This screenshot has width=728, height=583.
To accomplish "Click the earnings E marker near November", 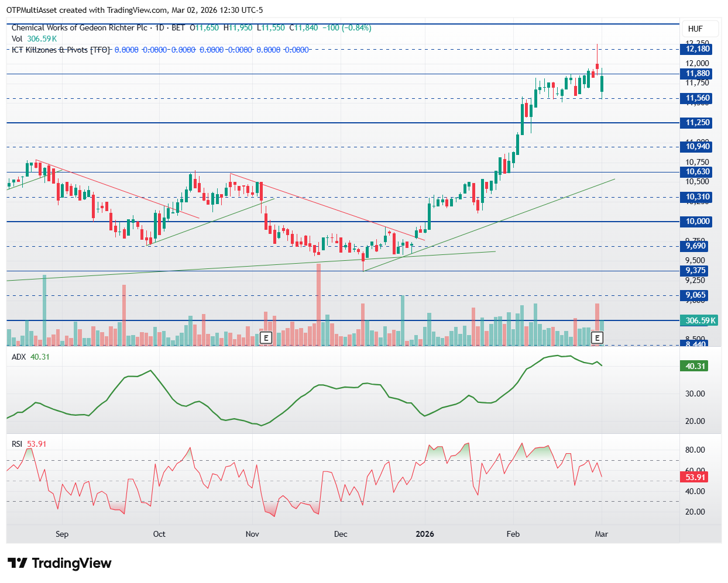I will click(x=266, y=337).
